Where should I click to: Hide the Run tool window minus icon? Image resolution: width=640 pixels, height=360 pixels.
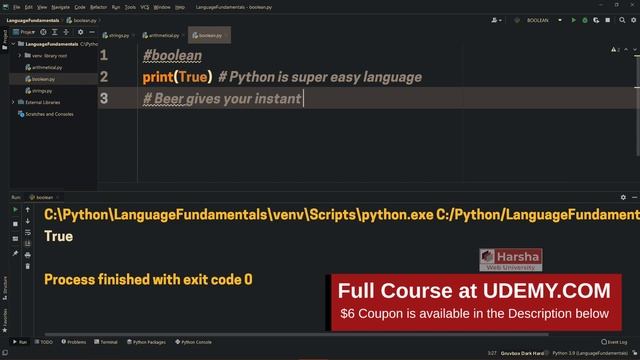tap(634, 198)
